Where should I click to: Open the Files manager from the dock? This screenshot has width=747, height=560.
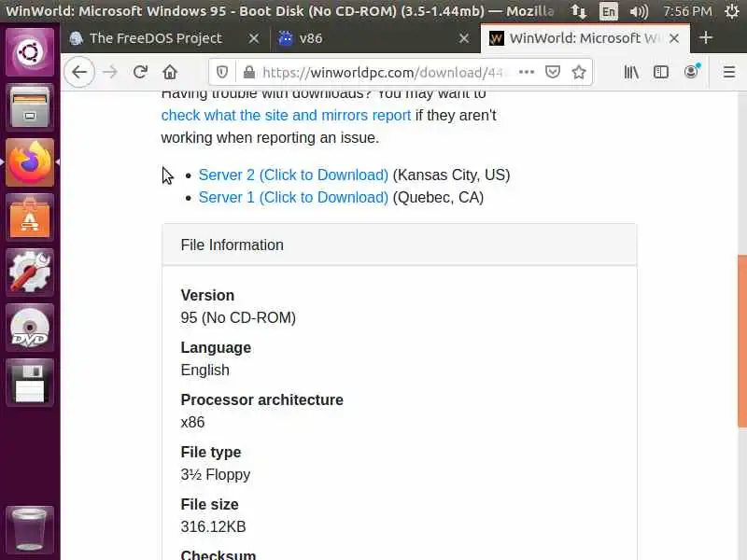(30, 107)
